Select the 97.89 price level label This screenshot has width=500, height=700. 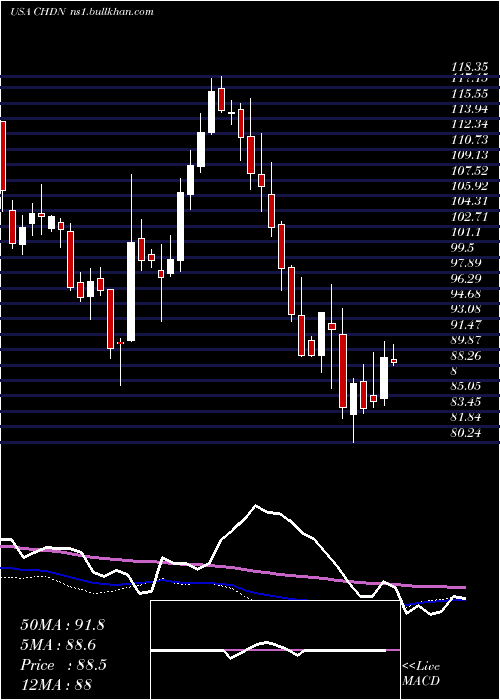[x=466, y=263]
